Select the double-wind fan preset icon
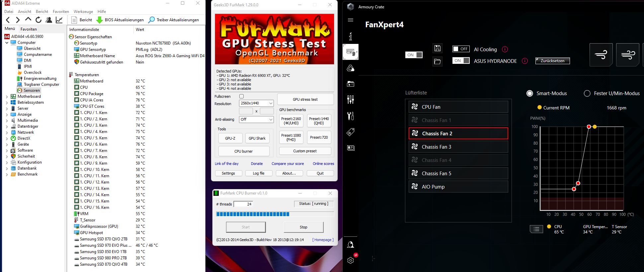 pos(628,55)
